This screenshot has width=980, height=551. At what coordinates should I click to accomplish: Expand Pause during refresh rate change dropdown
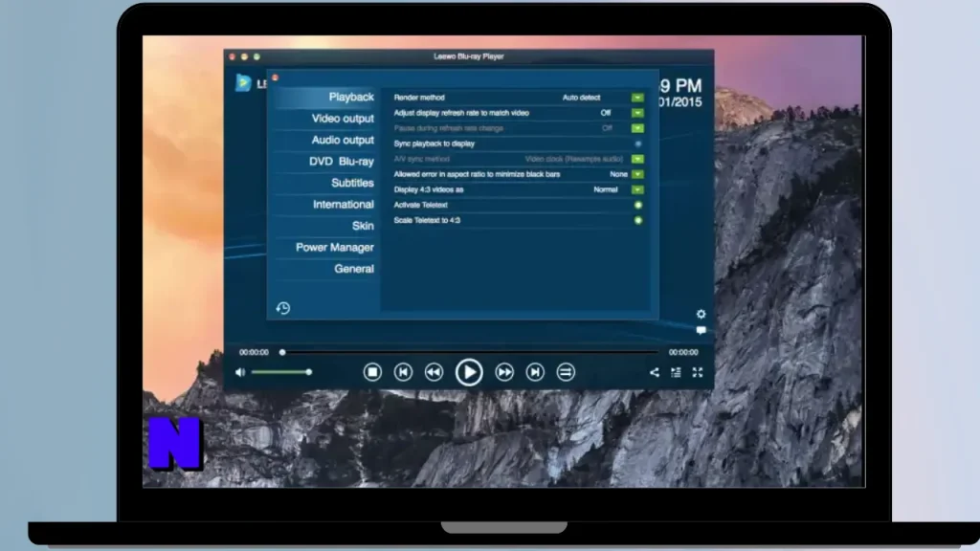tap(637, 128)
